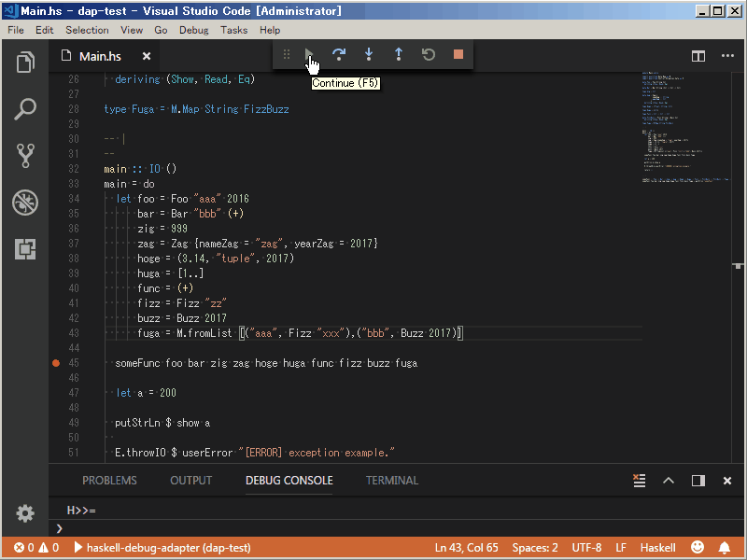Open the Explorer view in activity bar
This screenshot has height=560, width=747.
pos(25,63)
